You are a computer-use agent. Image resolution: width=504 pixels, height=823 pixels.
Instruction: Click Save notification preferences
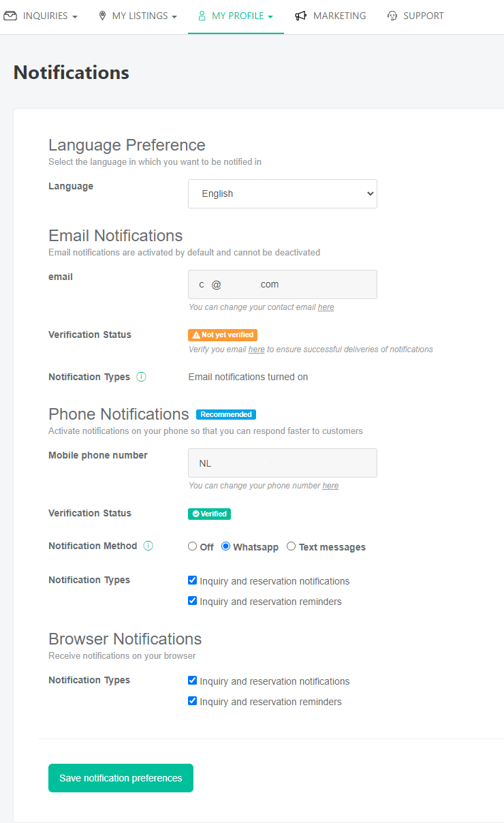121,777
